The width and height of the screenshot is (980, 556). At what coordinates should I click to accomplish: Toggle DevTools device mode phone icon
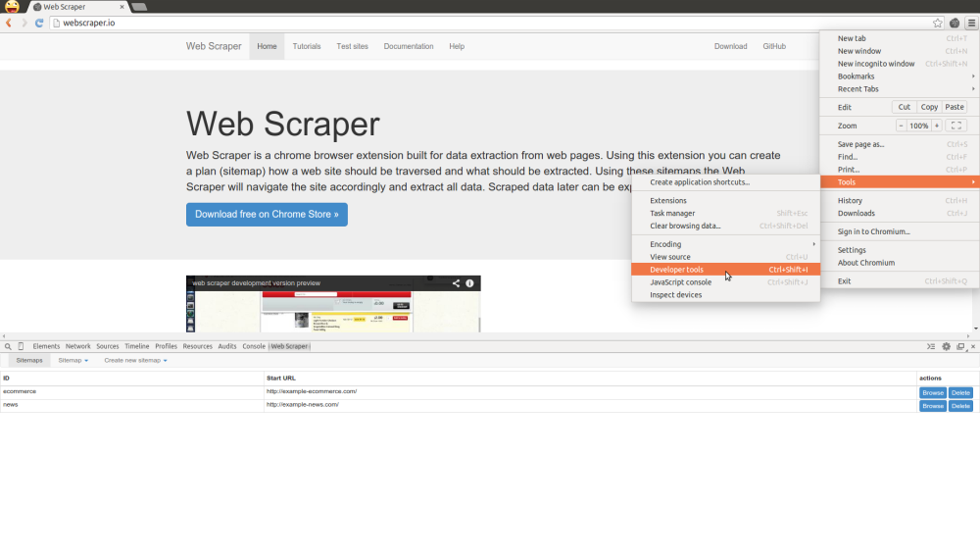[x=21, y=346]
